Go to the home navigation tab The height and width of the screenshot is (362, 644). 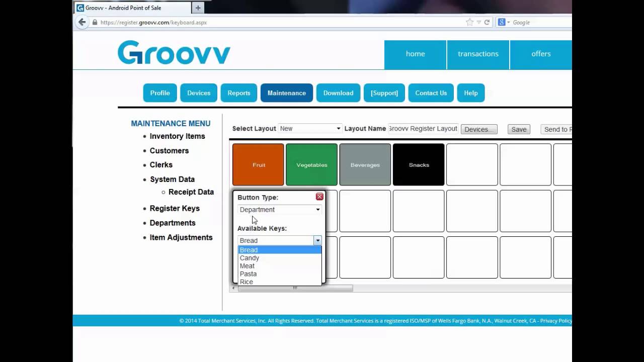416,54
